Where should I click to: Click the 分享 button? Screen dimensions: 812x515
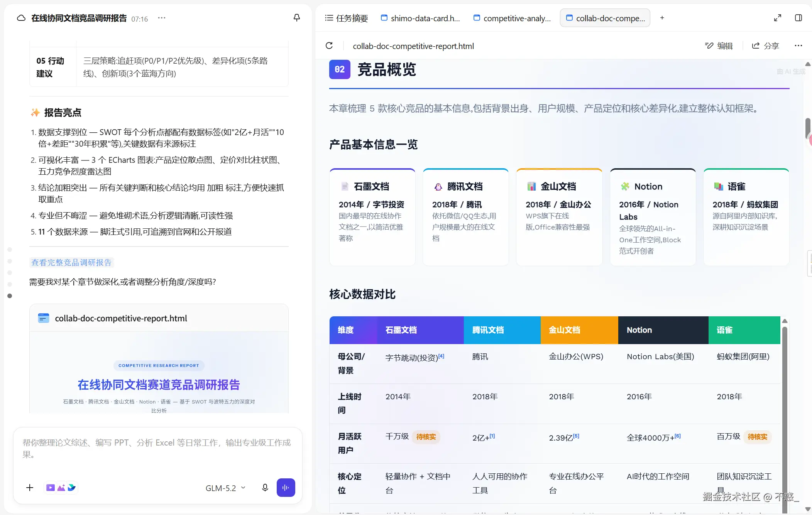click(766, 46)
